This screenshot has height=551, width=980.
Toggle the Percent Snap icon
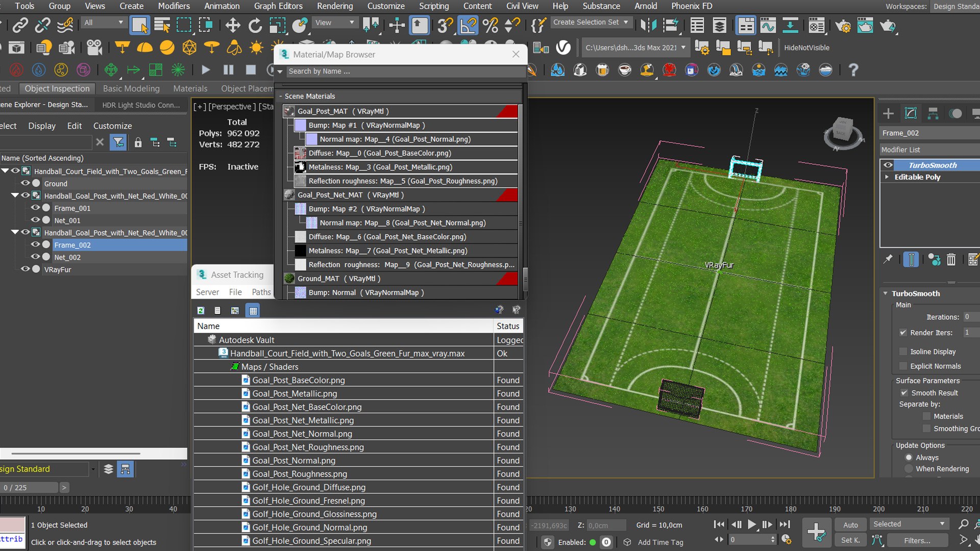click(490, 25)
